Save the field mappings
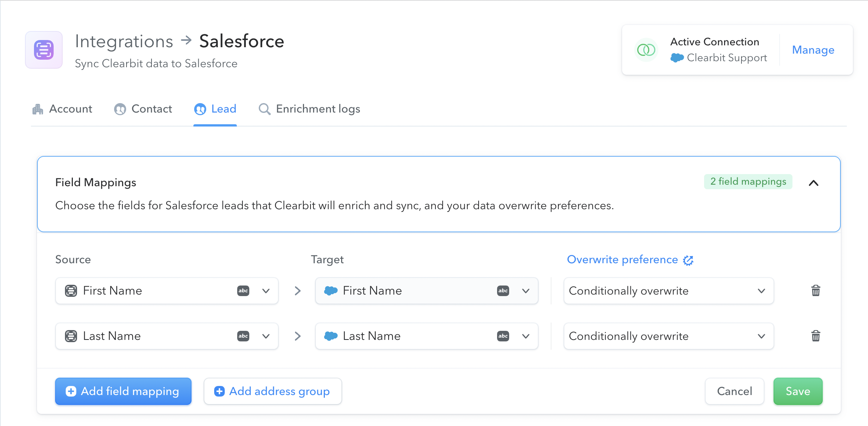The width and height of the screenshot is (868, 426). click(x=798, y=391)
